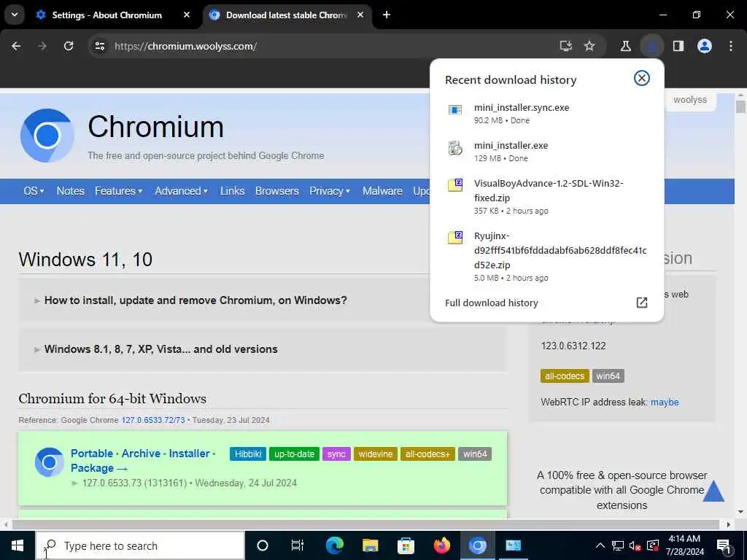Open Task View on taskbar
This screenshot has height=560, width=747.
[x=298, y=545]
